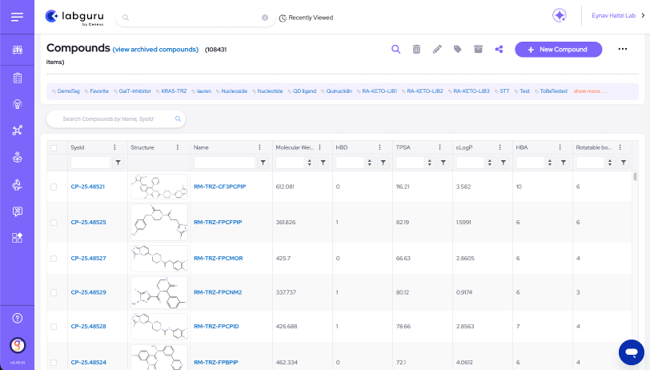Open the hamburger navigation menu
The image size is (650, 370).
pyautogui.click(x=17, y=17)
